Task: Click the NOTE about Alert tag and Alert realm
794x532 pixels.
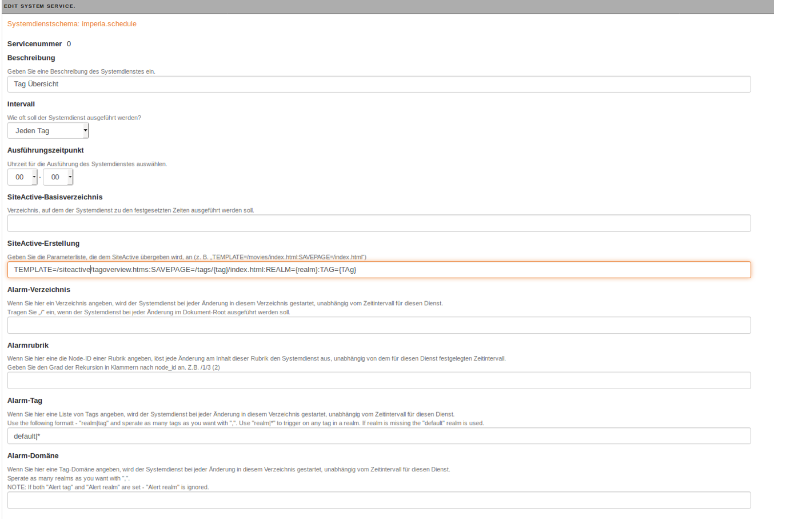Action: [x=108, y=487]
